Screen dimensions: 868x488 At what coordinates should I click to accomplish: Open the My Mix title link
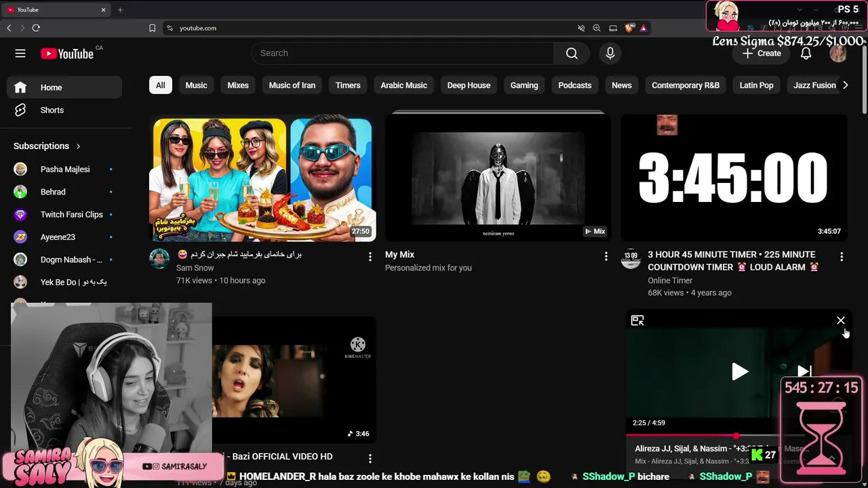point(399,255)
